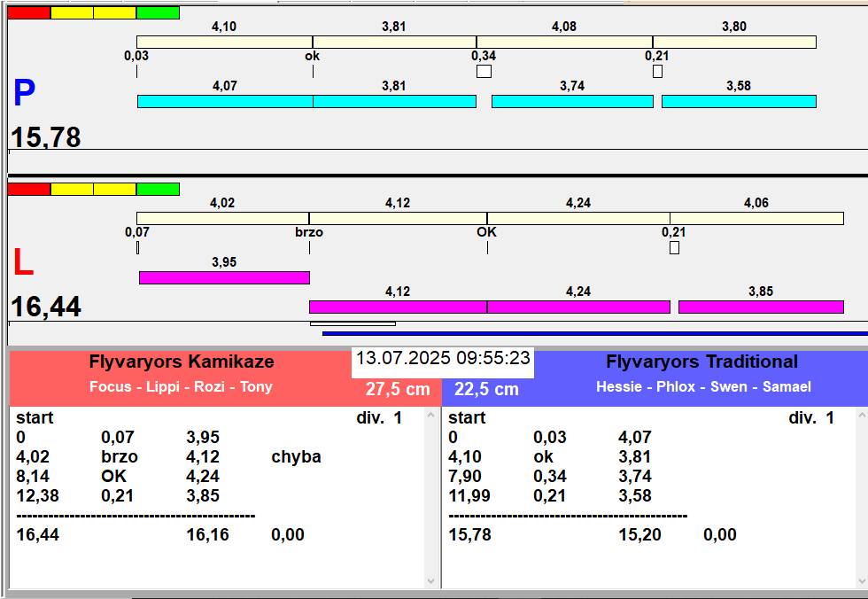Screen dimensions: 868x599
Task: Select the cyan 3,81 run bar
Action: [x=394, y=101]
